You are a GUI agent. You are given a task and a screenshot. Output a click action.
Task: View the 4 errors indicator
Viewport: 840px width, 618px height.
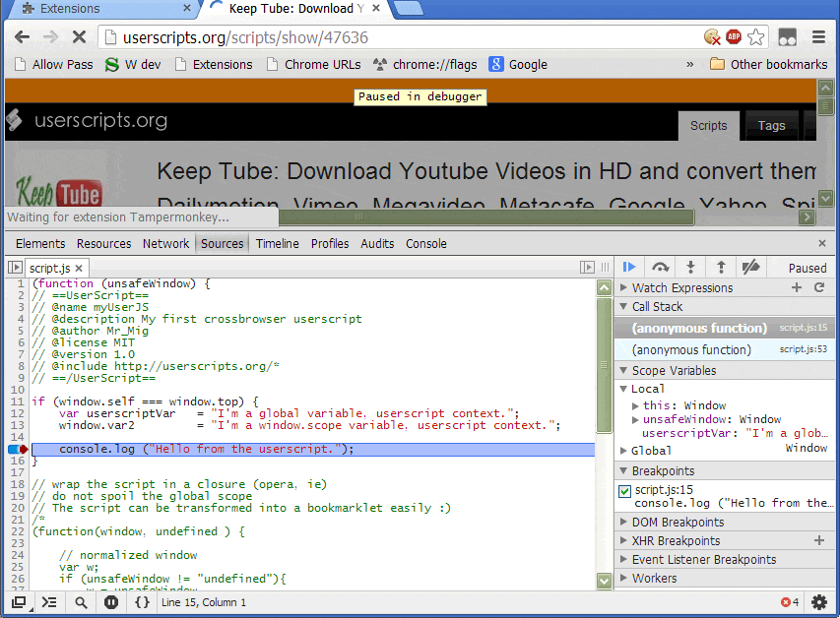(x=790, y=602)
